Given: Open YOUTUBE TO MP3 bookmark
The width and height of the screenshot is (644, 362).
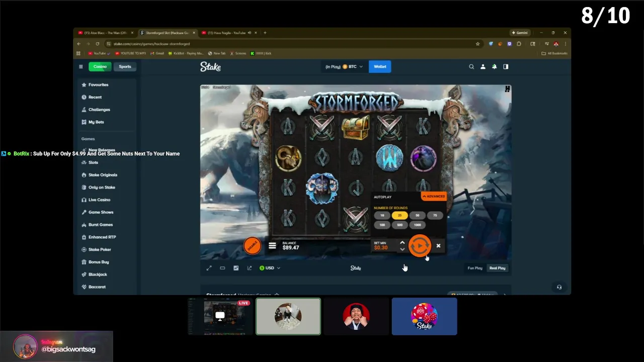Looking at the screenshot, I should click(131, 53).
